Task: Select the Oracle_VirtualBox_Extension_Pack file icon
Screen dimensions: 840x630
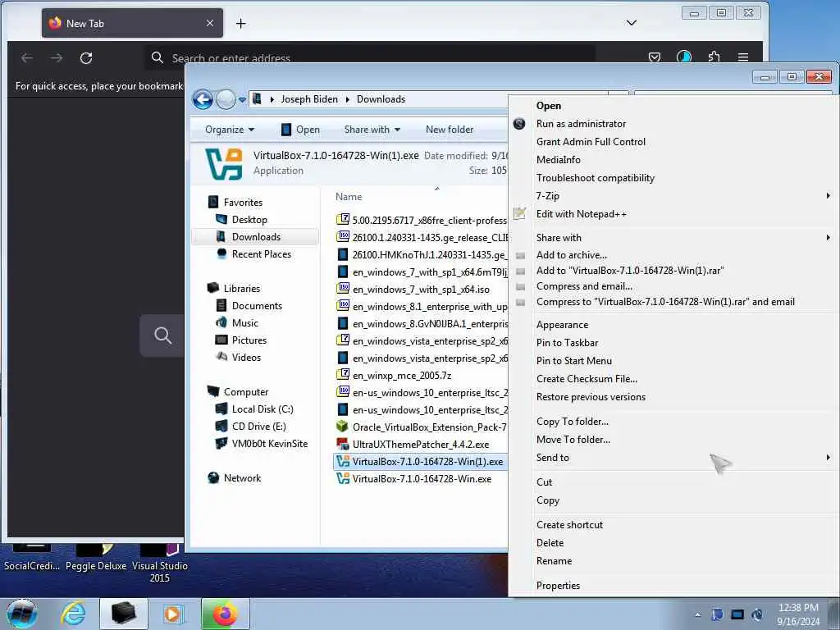Action: 343,427
